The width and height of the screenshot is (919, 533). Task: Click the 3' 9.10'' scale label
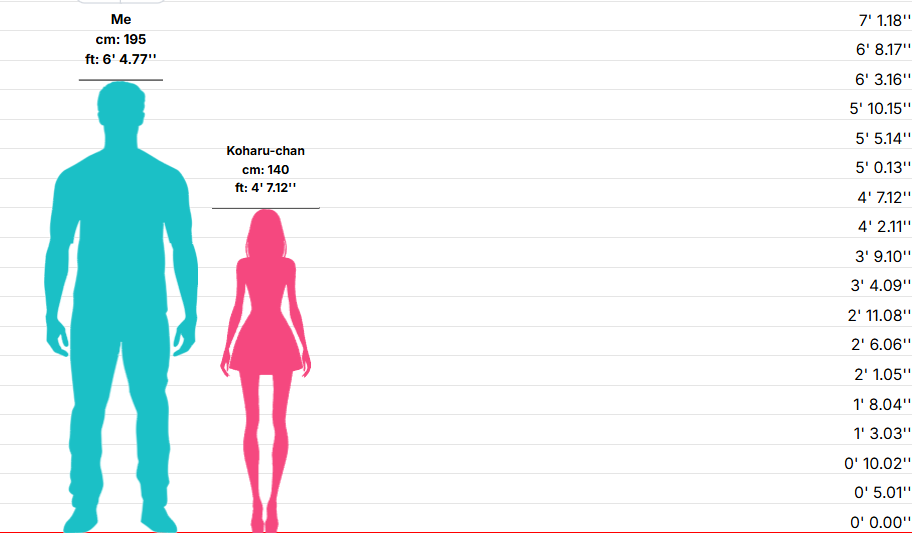point(883,256)
